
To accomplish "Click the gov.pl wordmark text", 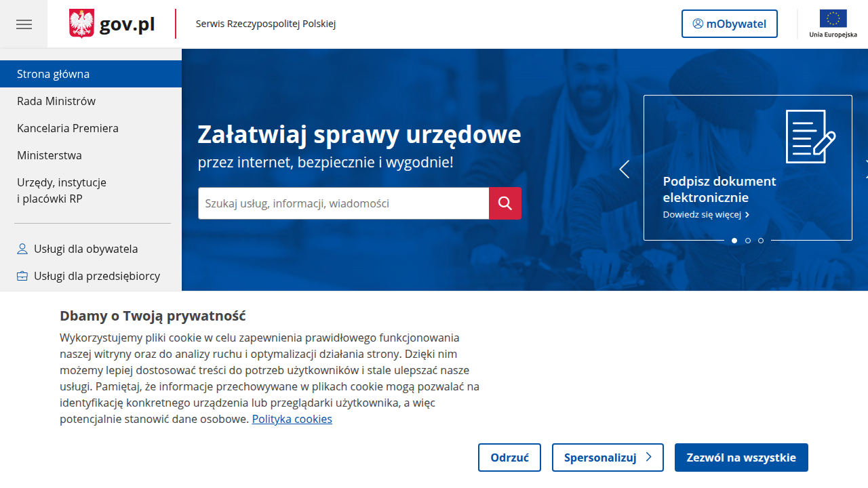I will coord(127,24).
